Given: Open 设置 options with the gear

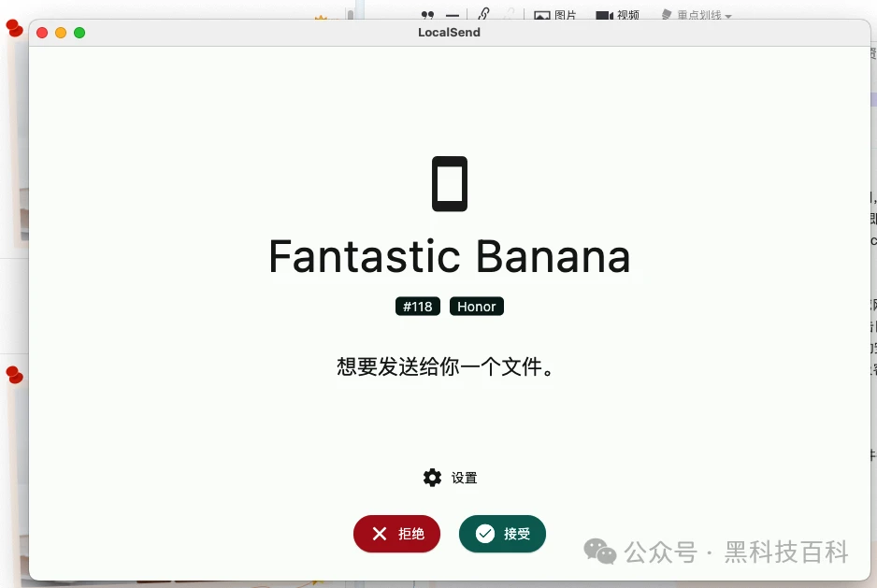Looking at the screenshot, I should pos(450,478).
